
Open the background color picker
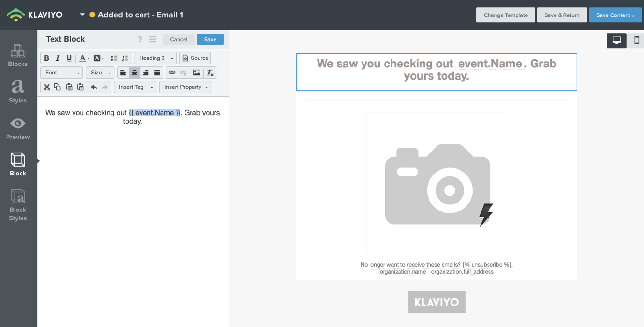[98, 58]
